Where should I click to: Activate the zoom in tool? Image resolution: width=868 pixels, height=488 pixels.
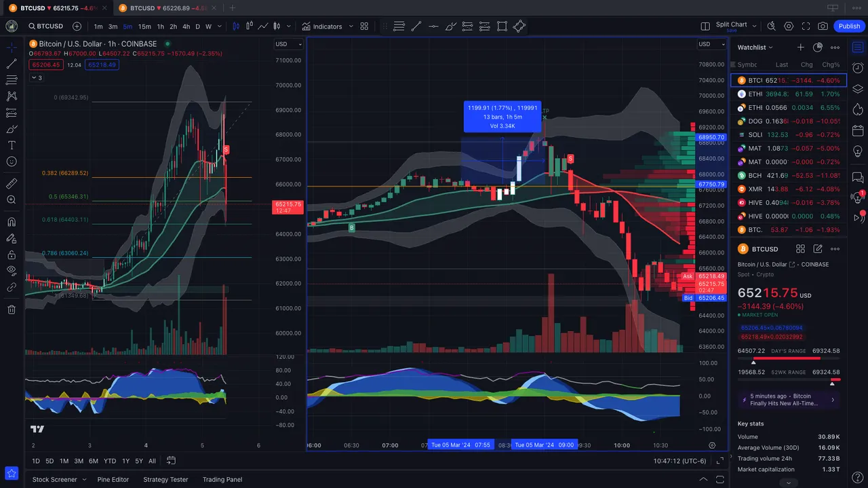click(x=12, y=200)
